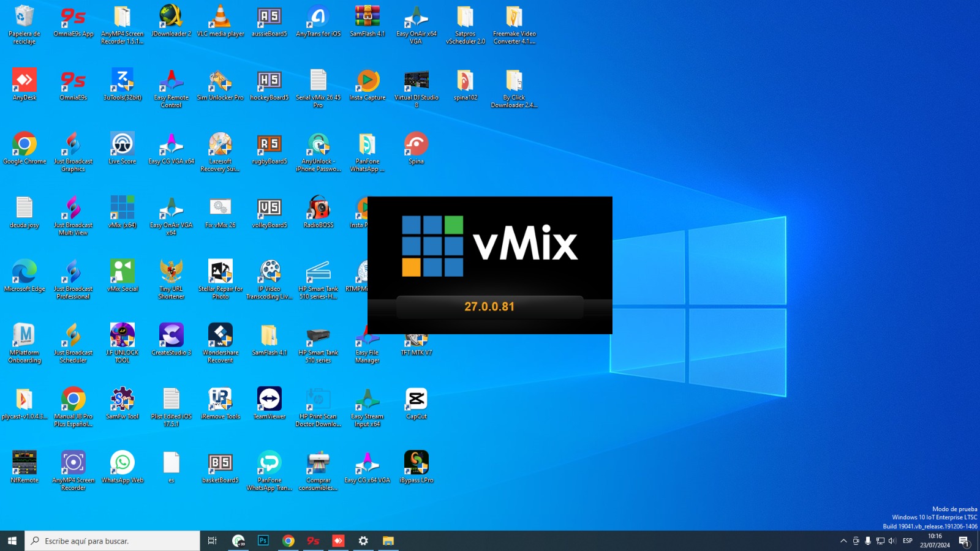Launch OmniaE9s App desktop shortcut
Image resolution: width=980 pixels, height=551 pixels.
(x=73, y=21)
